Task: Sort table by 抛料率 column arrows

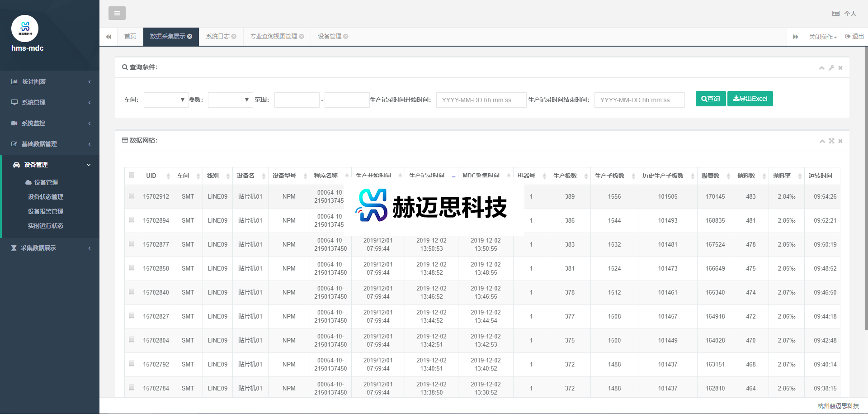Action: 800,176
